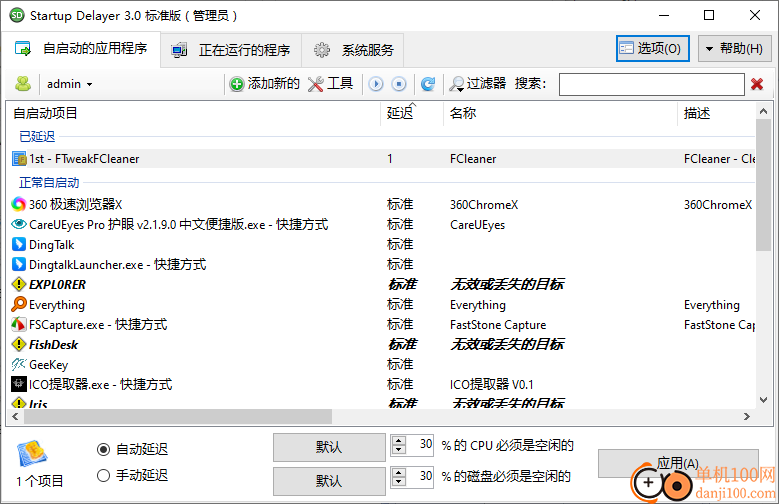The image size is (779, 504).
Task: Collapse the 正常自启动 group header
Action: pos(49,182)
